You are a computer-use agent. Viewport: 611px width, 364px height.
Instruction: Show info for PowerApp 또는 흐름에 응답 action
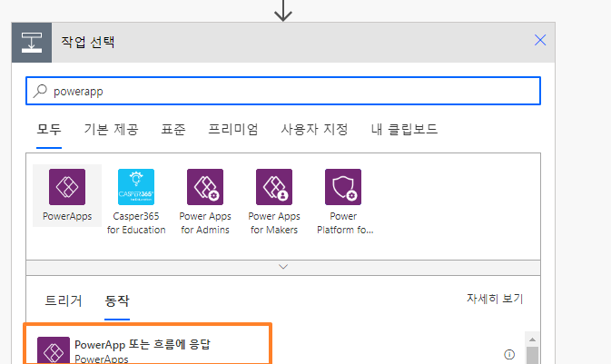coord(509,354)
